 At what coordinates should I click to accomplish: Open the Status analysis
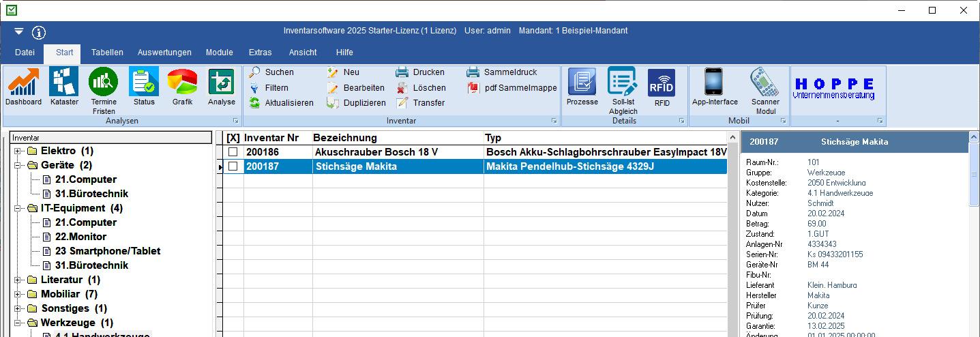pos(144,87)
